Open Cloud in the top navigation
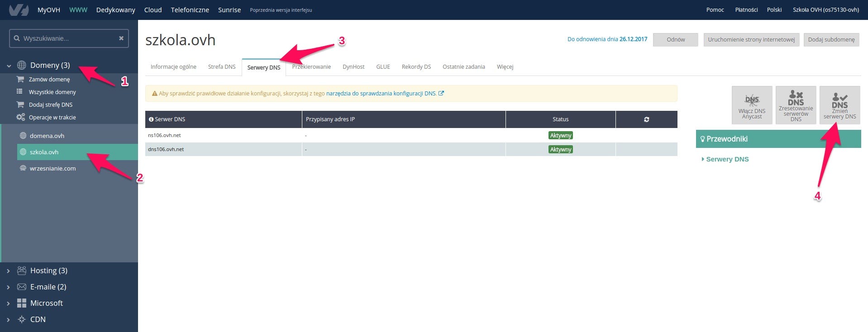Viewport: 868px width, 332px height. [153, 10]
